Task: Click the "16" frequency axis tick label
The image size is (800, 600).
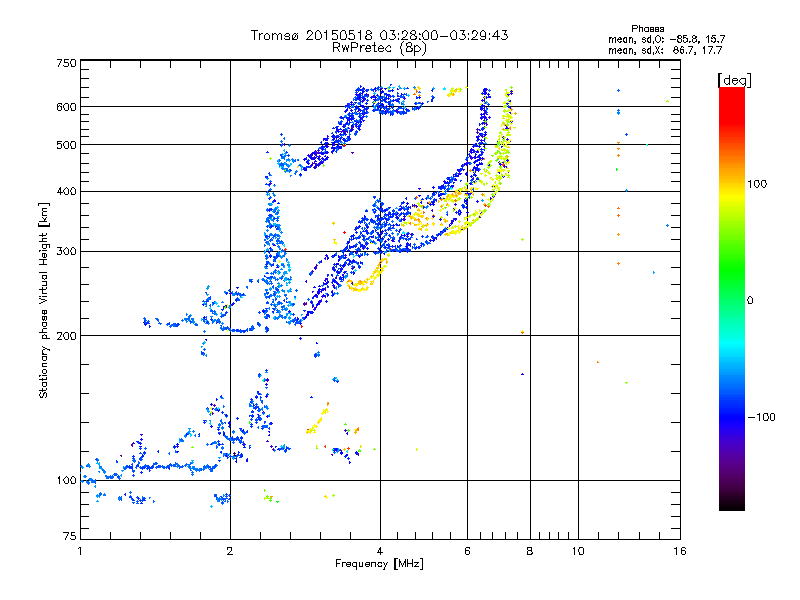Action: [680, 551]
